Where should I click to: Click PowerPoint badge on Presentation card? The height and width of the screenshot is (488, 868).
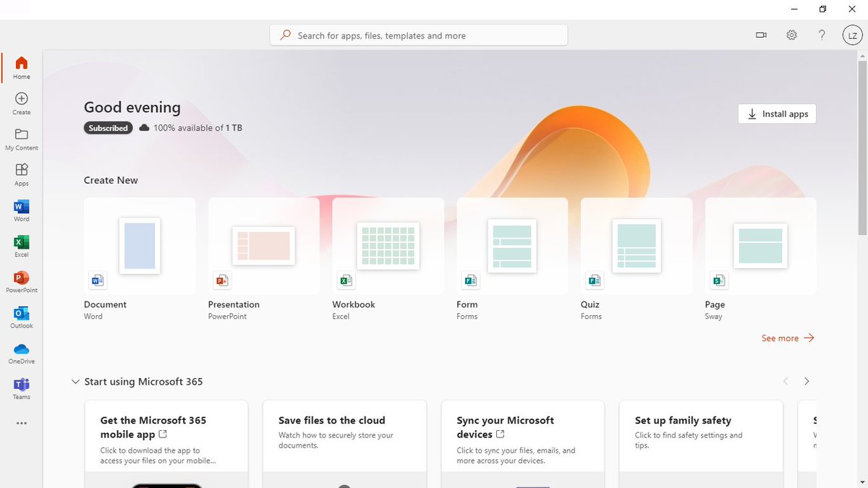pos(221,280)
